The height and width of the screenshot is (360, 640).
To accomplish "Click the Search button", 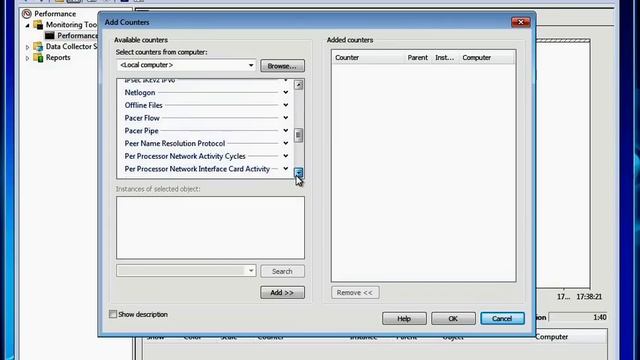I will [282, 271].
